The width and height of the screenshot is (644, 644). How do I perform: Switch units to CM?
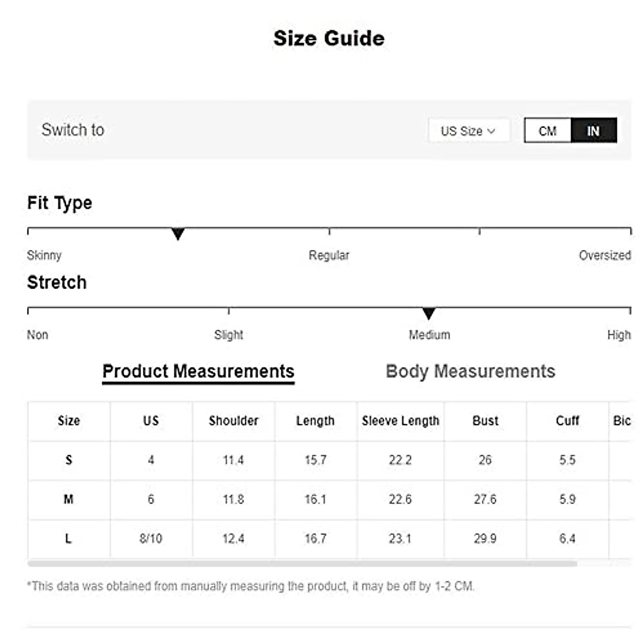pyautogui.click(x=547, y=131)
